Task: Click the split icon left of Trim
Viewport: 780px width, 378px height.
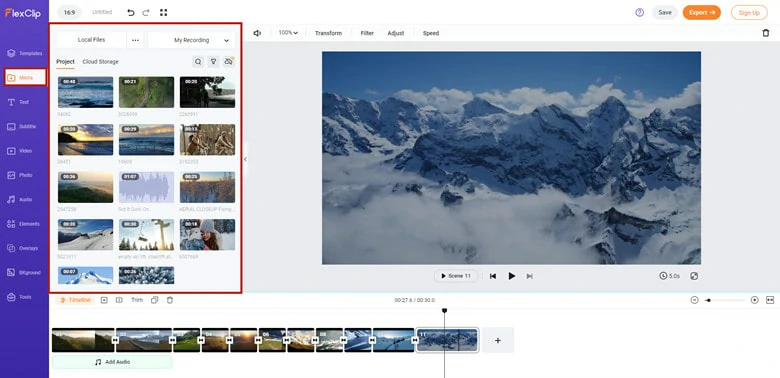Action: coord(119,300)
